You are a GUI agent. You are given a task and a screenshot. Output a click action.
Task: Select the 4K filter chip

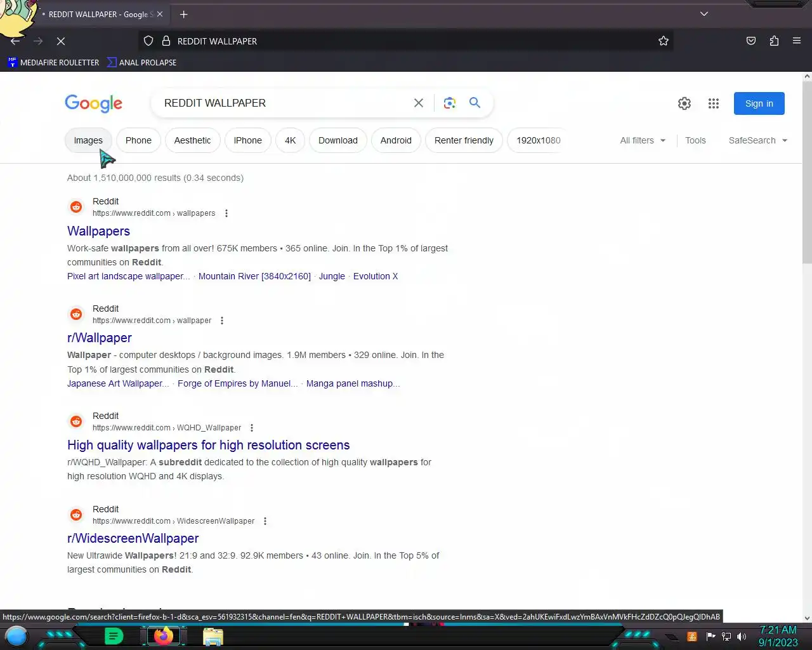[290, 140]
